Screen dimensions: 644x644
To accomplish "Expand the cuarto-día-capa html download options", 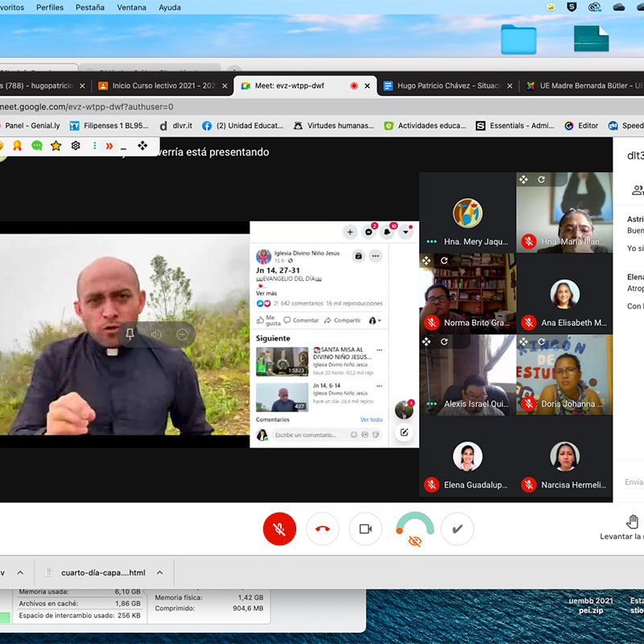I will [159, 572].
